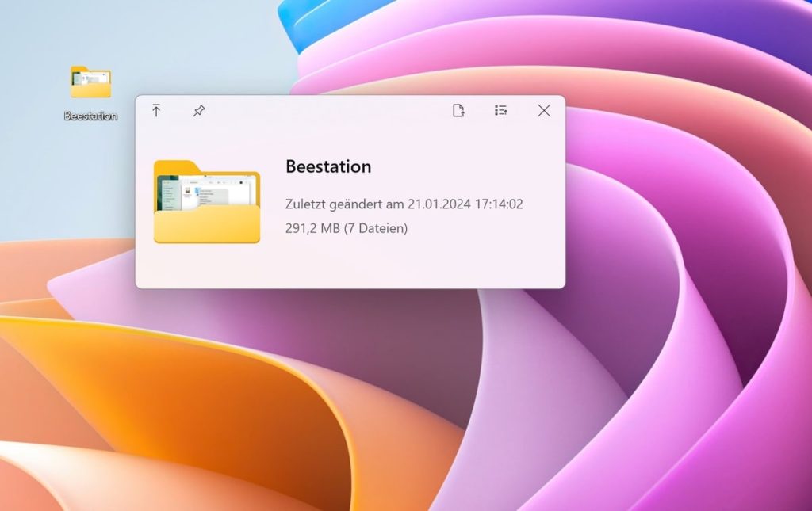The height and width of the screenshot is (511, 812).
Task: Click the Beestation label under desktop icon
Action: pyautogui.click(x=90, y=116)
